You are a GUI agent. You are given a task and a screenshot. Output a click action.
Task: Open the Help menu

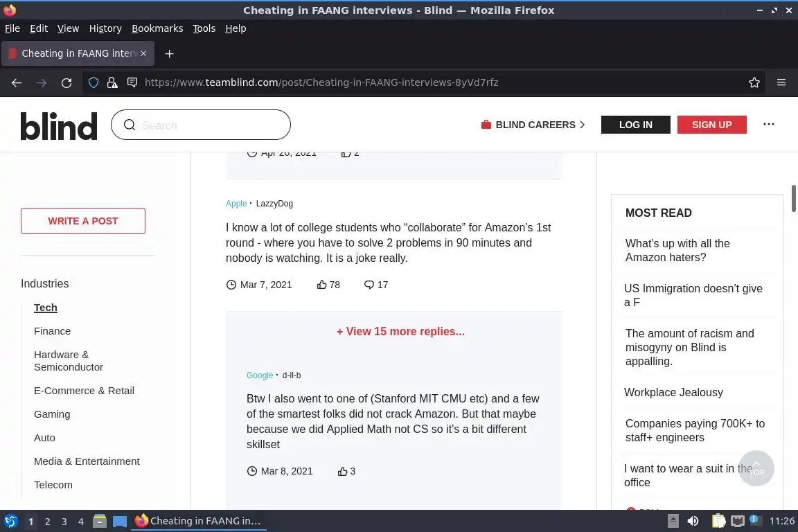(x=236, y=28)
